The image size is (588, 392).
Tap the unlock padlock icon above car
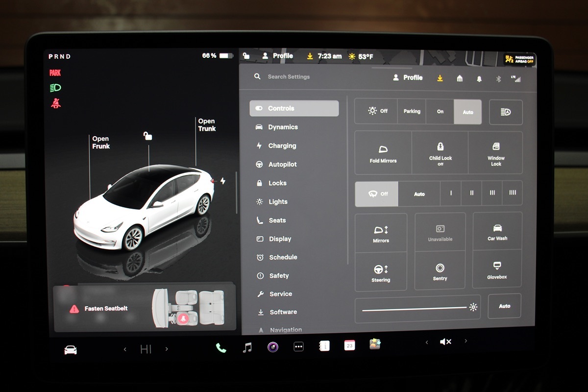tap(147, 136)
